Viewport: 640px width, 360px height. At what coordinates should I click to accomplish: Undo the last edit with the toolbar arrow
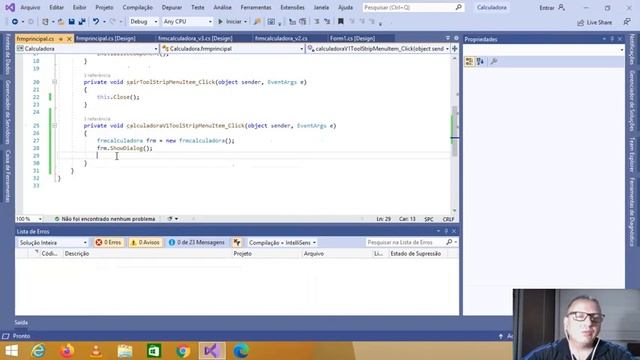pos(96,22)
